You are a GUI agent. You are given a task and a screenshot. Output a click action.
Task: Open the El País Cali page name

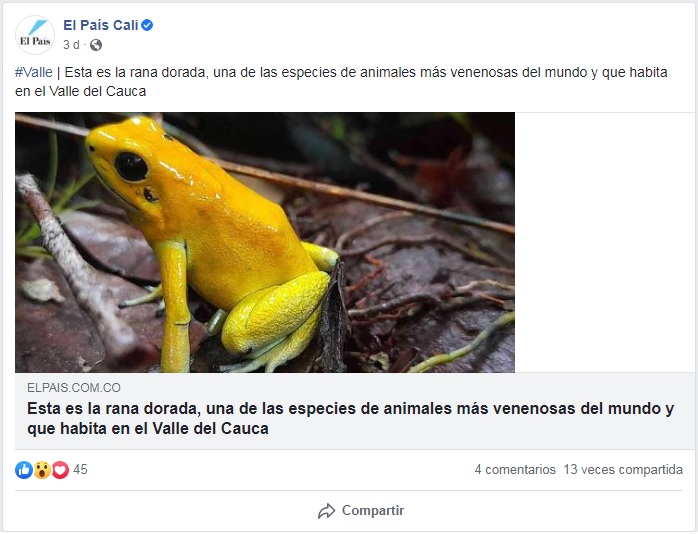point(101,25)
